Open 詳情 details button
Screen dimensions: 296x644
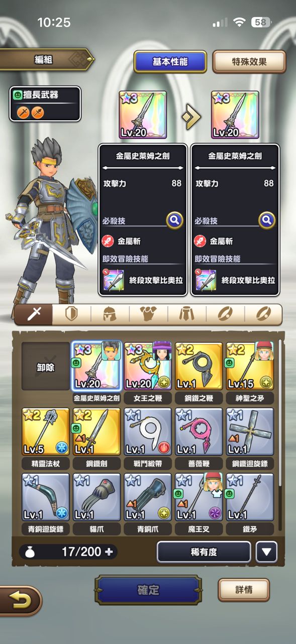[244, 590]
